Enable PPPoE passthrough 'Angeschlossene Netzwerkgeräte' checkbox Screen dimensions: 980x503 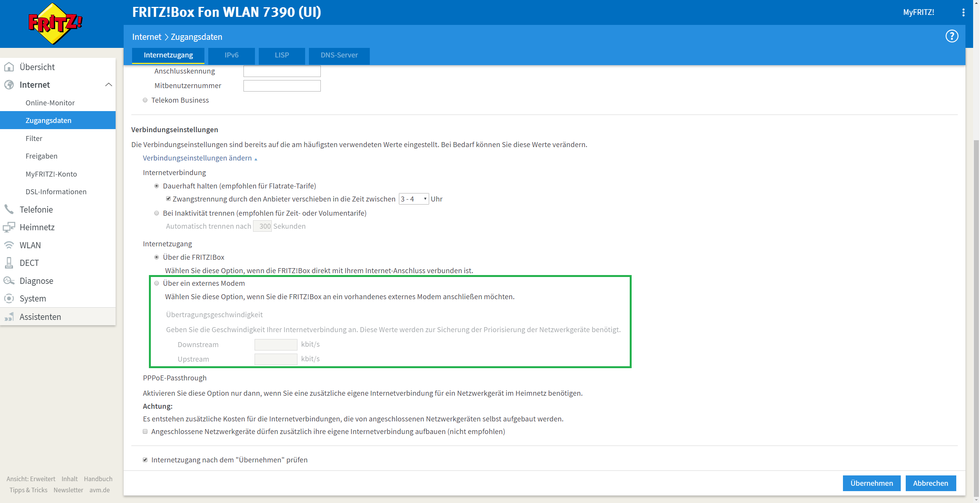tap(145, 432)
